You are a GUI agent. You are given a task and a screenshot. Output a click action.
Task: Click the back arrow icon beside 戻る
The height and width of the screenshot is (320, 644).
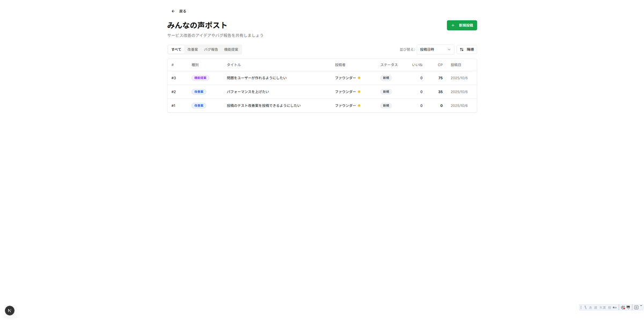172,11
